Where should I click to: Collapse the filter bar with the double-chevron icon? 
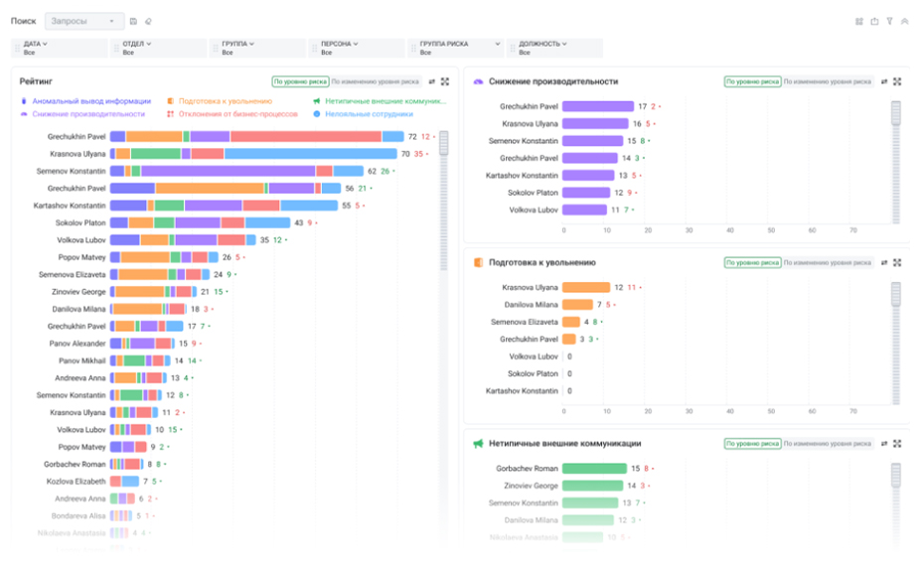pyautogui.click(x=904, y=21)
